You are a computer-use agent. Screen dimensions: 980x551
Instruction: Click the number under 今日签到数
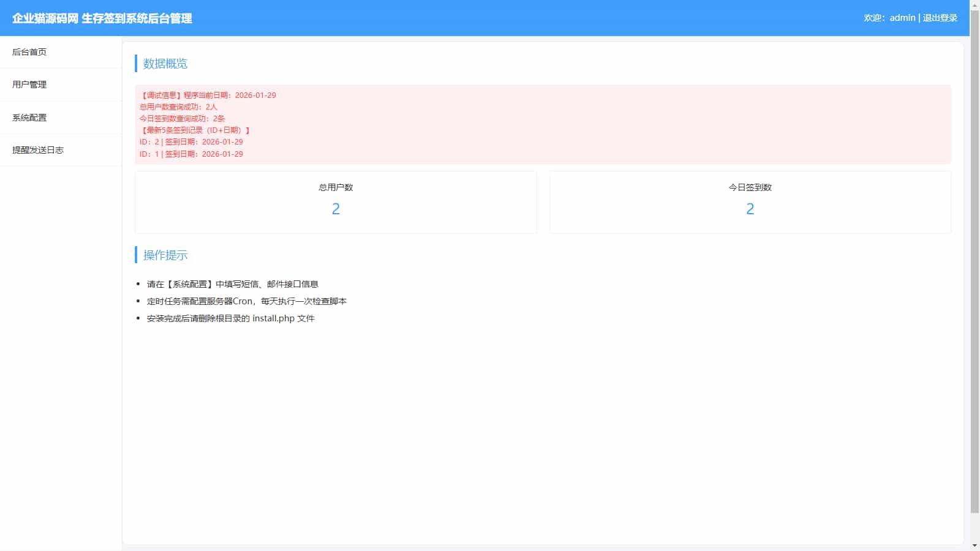750,209
